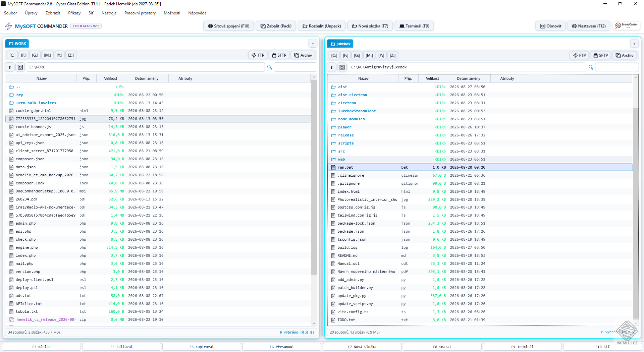
Task: Open Archiv in the left panel
Action: (x=303, y=55)
